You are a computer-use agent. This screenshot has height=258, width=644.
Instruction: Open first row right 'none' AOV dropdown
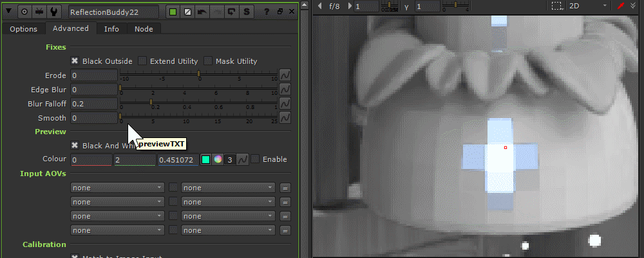pos(228,188)
